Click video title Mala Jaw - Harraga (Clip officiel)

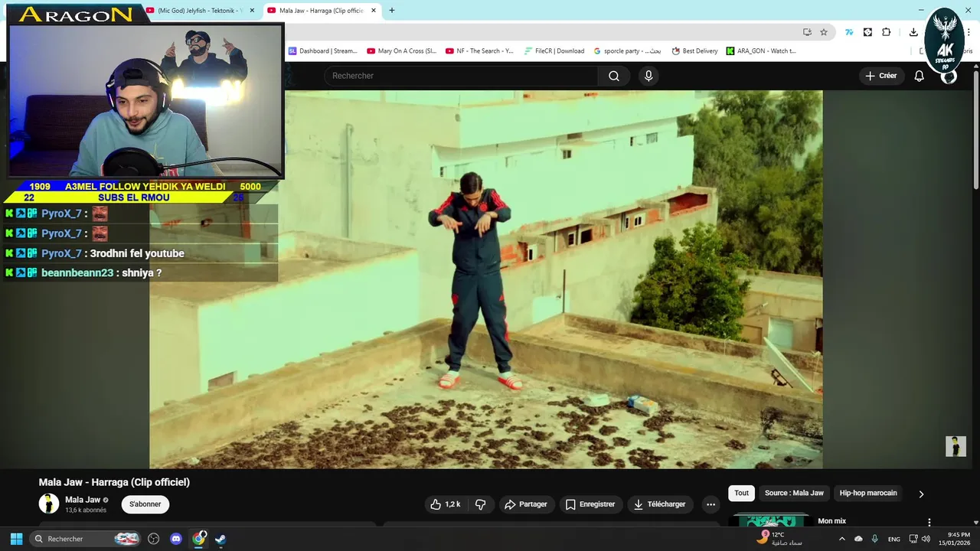coord(114,482)
